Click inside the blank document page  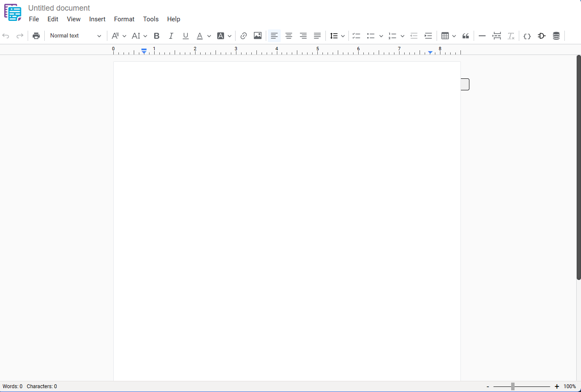pyautogui.click(x=287, y=221)
